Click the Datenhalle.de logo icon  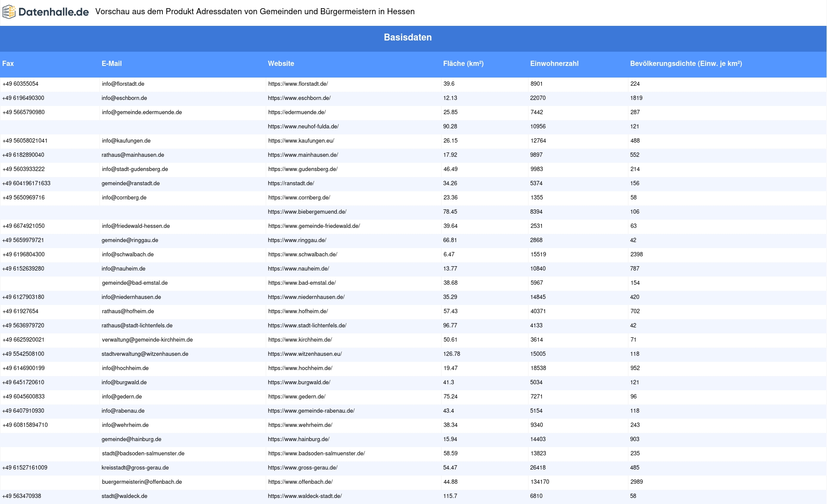tap(9, 12)
